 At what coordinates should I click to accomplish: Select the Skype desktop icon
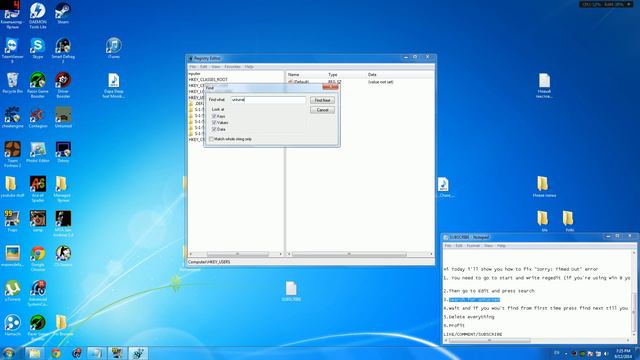[38, 49]
